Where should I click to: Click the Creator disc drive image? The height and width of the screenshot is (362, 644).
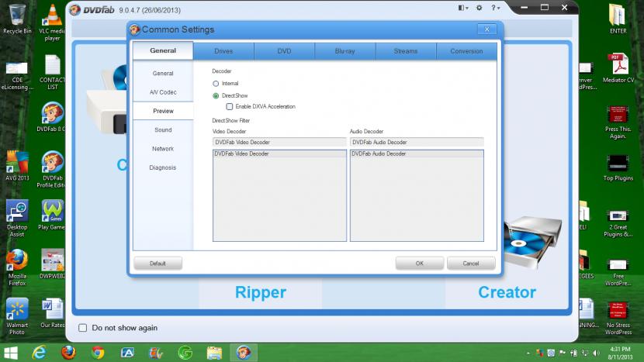(x=533, y=241)
